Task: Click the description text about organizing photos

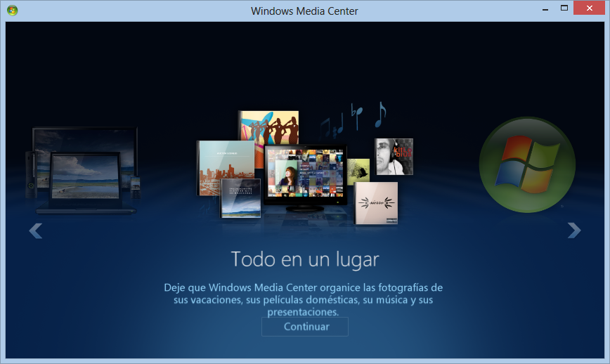Action: coord(304,299)
